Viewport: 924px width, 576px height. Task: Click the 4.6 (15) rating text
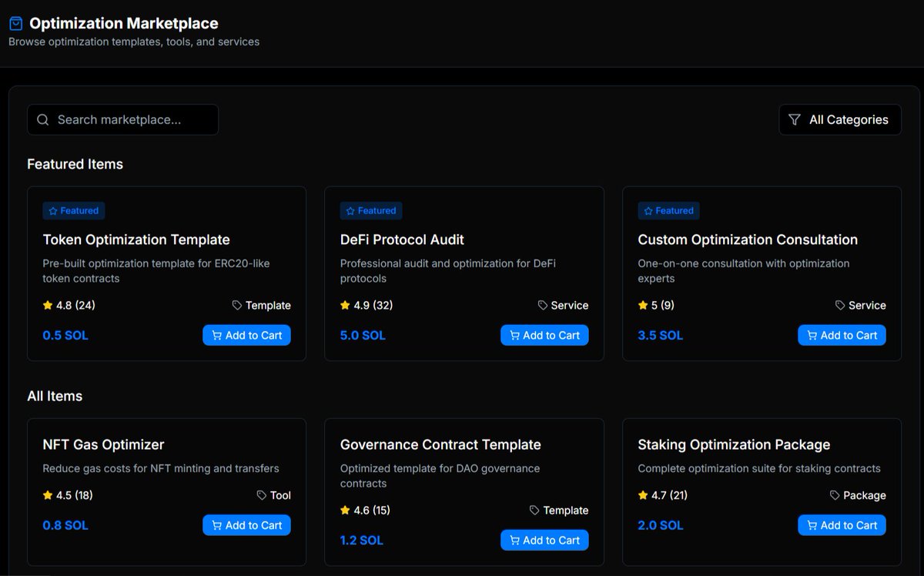(372, 510)
